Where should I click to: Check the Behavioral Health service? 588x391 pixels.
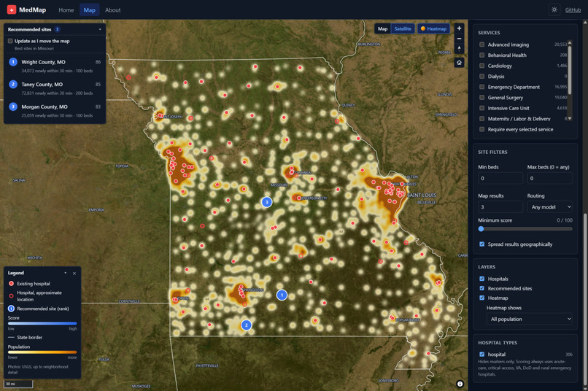coord(482,55)
